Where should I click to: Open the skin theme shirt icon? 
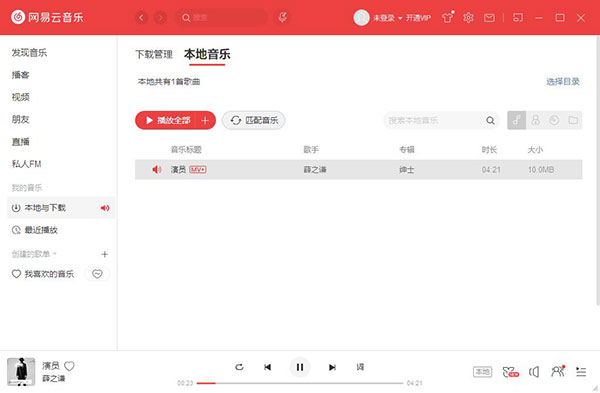[x=447, y=18]
